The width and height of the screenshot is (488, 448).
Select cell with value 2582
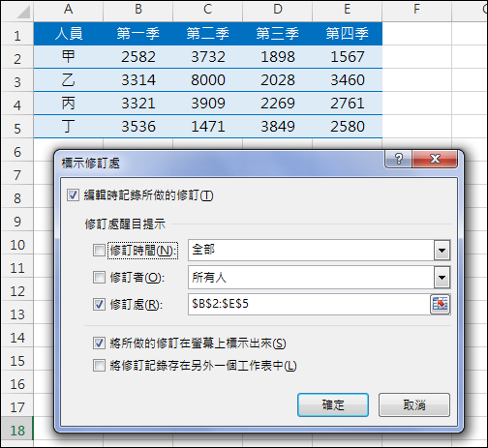pos(138,57)
